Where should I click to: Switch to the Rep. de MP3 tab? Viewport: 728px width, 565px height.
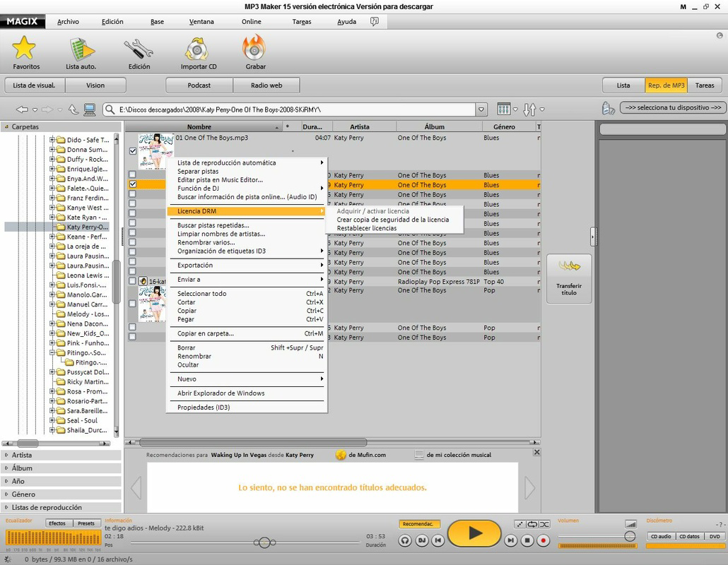[667, 85]
